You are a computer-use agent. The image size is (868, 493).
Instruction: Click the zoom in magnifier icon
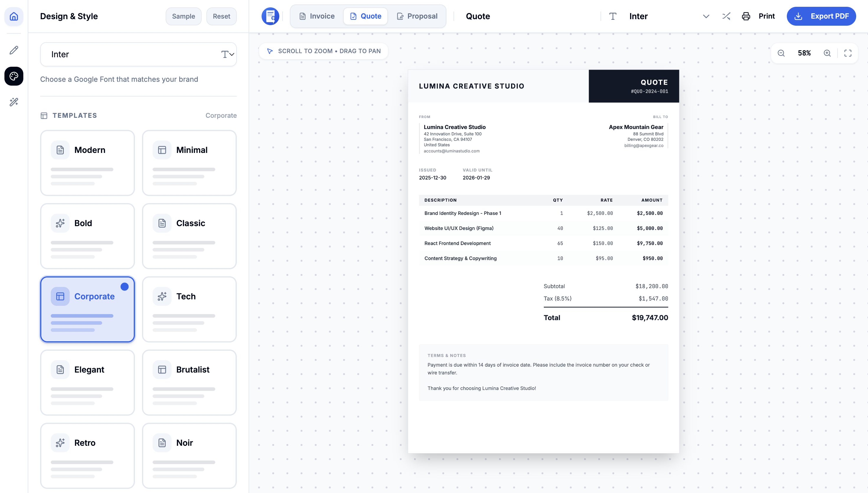pyautogui.click(x=827, y=53)
